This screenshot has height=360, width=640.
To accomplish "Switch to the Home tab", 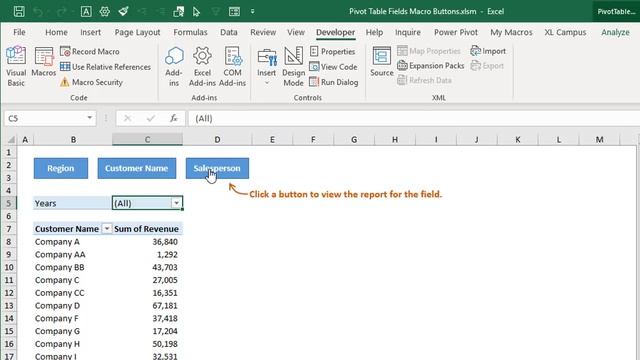I will (x=56, y=32).
